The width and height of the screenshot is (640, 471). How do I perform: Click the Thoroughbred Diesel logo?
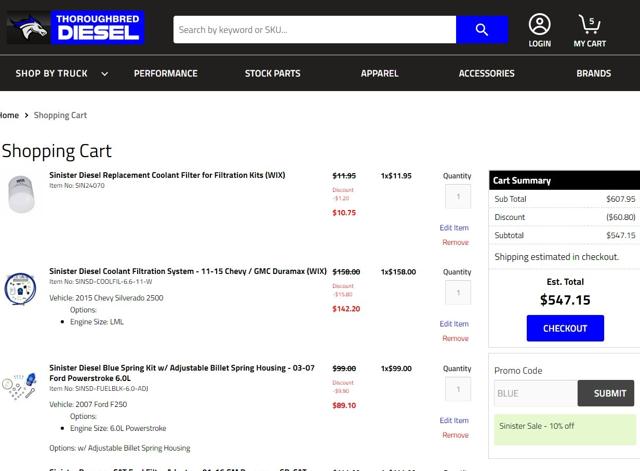click(76, 27)
